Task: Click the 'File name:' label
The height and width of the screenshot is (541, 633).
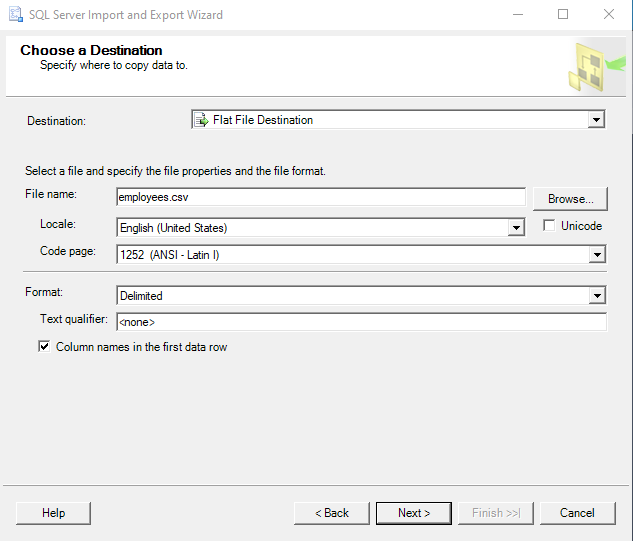Action: tap(51, 194)
